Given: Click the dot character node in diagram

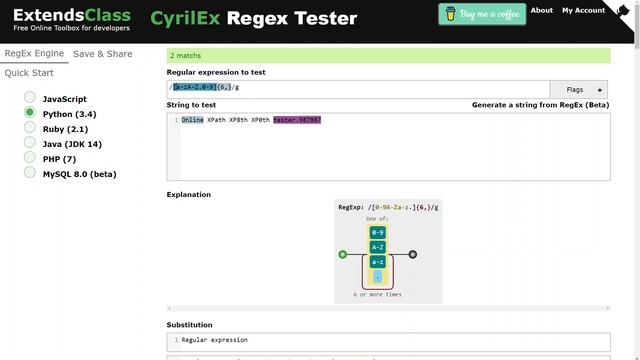Looking at the screenshot, I should pyautogui.click(x=378, y=277).
